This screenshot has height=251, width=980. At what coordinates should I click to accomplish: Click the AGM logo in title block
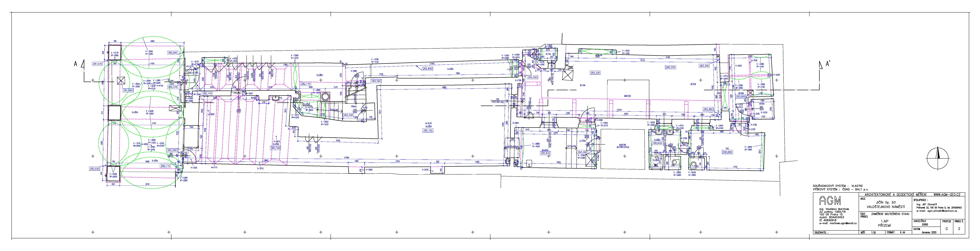(830, 200)
